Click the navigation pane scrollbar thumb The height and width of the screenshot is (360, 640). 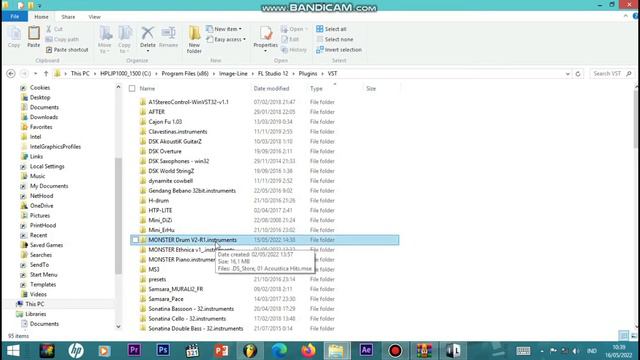click(118, 216)
